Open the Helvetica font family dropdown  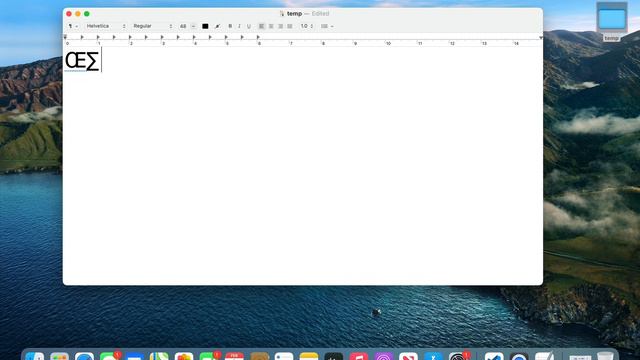pos(106,26)
